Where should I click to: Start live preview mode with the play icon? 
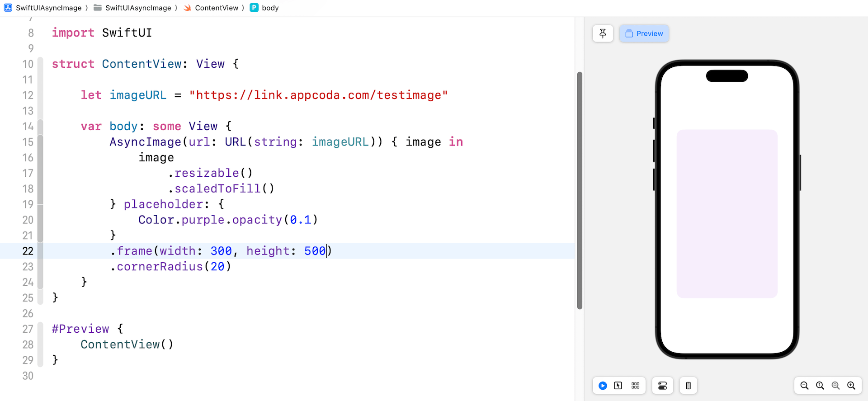point(603,386)
